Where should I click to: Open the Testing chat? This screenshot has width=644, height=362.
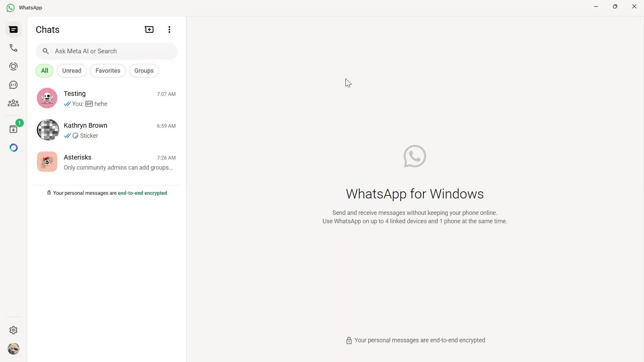(x=106, y=98)
